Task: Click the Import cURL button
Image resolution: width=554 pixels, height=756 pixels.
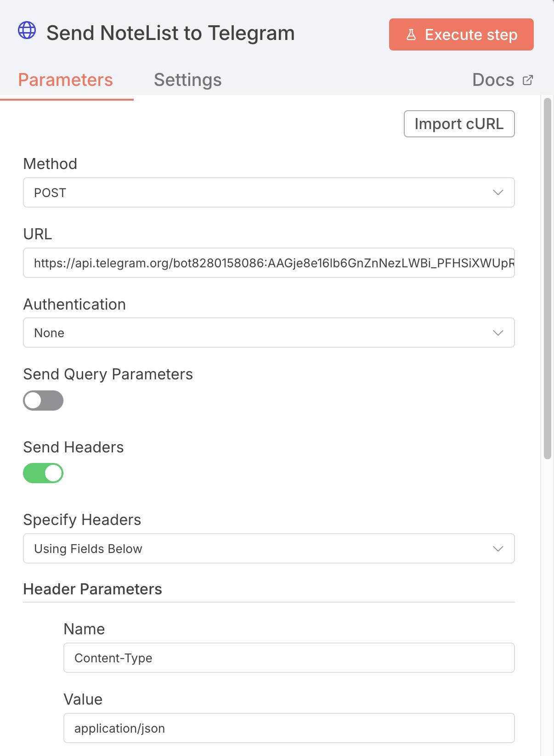Action: click(459, 124)
